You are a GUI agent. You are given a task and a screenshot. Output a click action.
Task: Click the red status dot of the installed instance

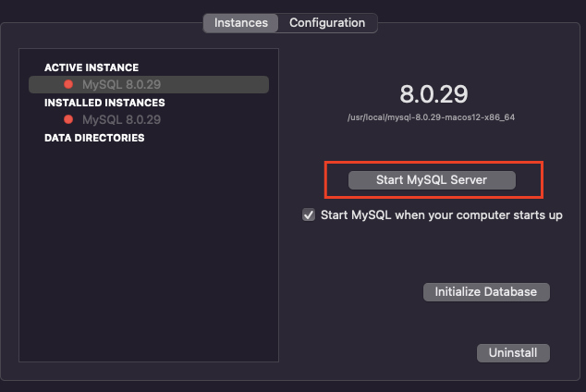coord(68,119)
